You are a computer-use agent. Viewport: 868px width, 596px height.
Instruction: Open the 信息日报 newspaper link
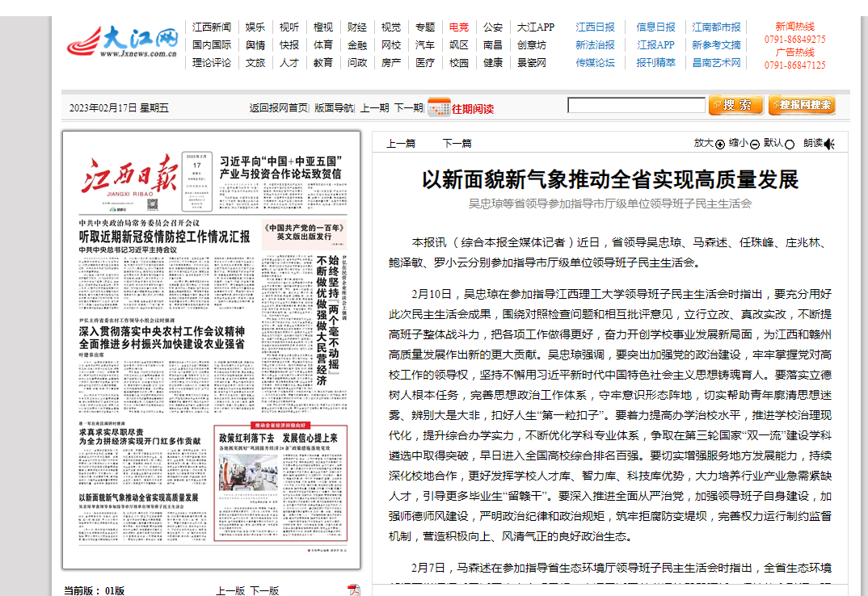pos(655,27)
